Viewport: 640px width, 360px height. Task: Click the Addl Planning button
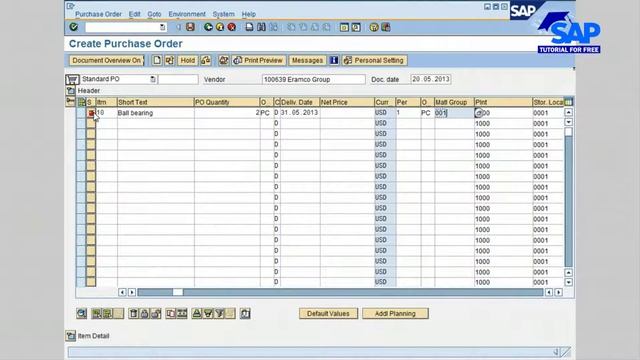click(395, 313)
